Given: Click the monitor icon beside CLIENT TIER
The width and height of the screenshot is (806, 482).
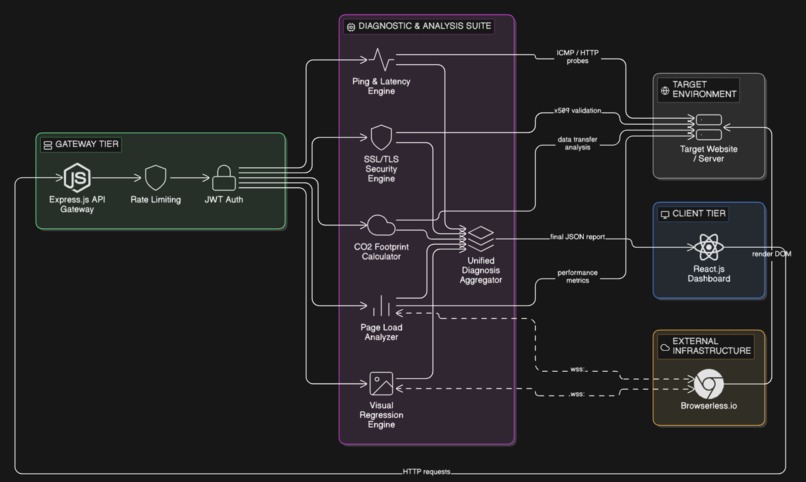Looking at the screenshot, I should pyautogui.click(x=665, y=214).
